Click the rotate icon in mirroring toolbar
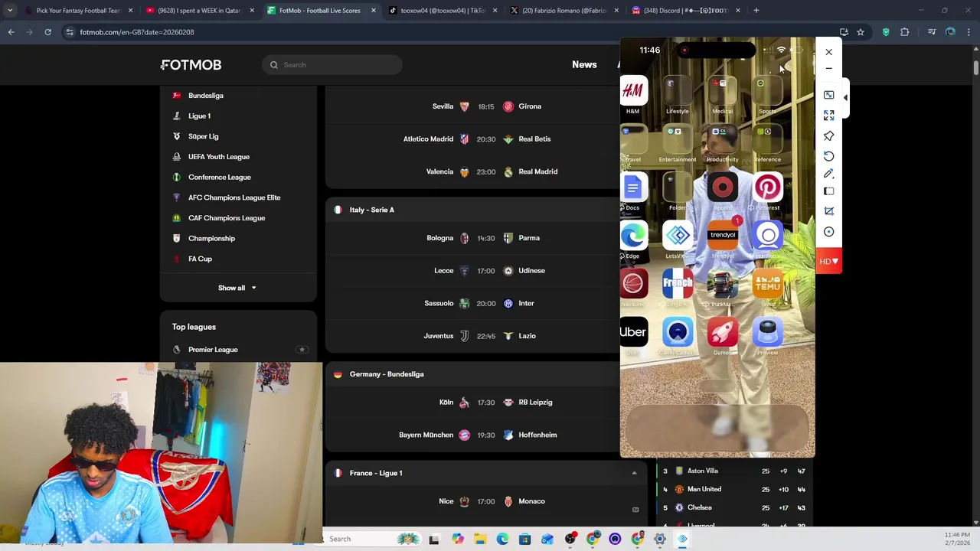This screenshot has height=551, width=980. (x=828, y=156)
